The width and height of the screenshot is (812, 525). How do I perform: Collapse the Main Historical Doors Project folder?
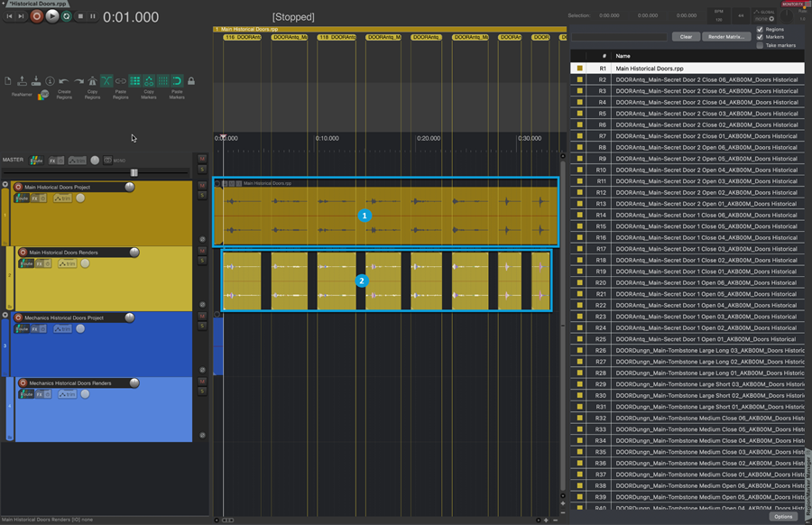[x=5, y=185]
